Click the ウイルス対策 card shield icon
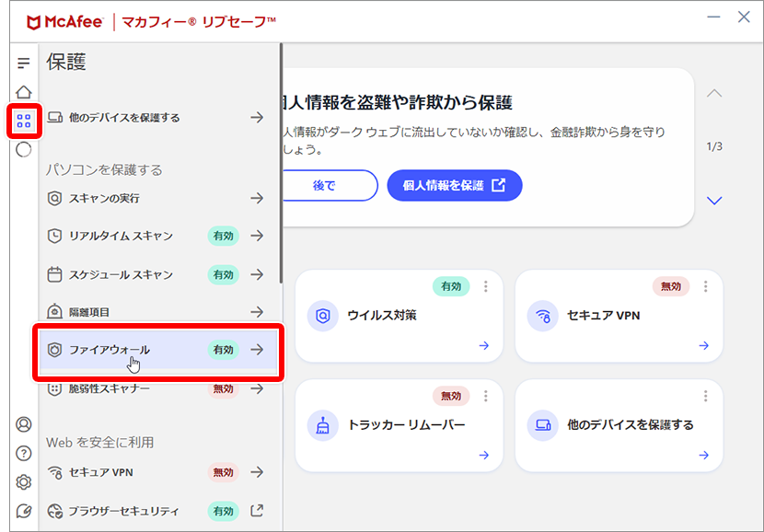Image resolution: width=764 pixels, height=532 pixels. [322, 316]
